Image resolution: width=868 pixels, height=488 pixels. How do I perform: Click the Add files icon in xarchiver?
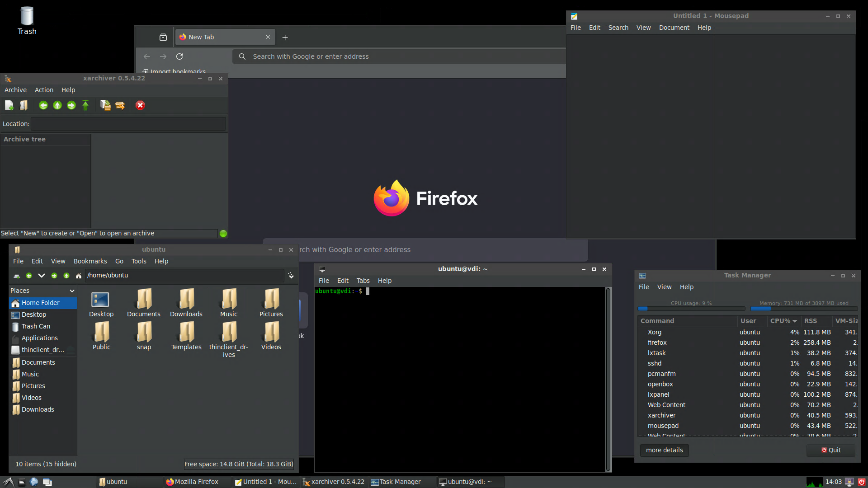click(105, 105)
